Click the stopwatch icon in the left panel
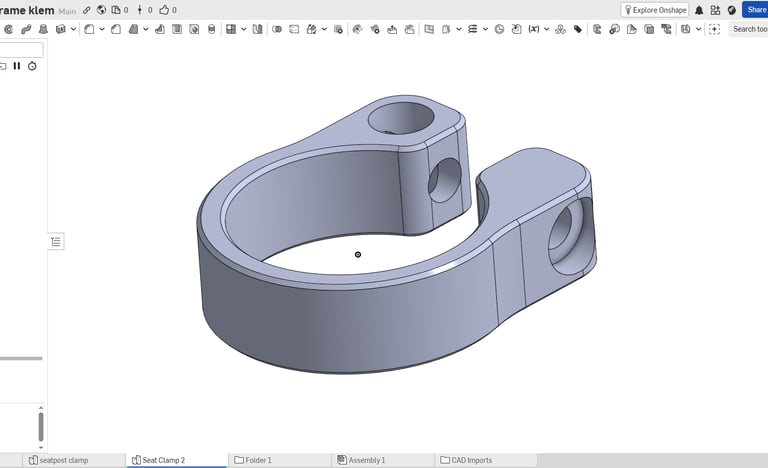Viewport: 768px width, 468px height. [32, 66]
